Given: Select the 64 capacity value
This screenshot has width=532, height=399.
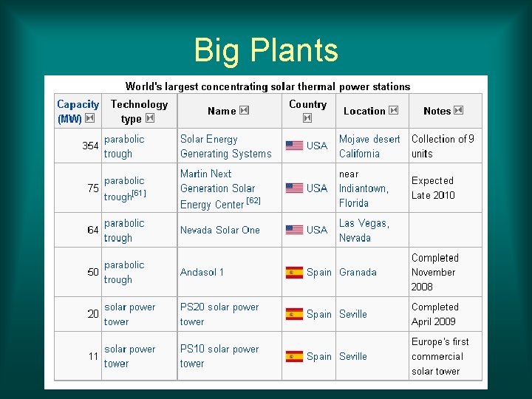Looking at the screenshot, I should [93, 230].
